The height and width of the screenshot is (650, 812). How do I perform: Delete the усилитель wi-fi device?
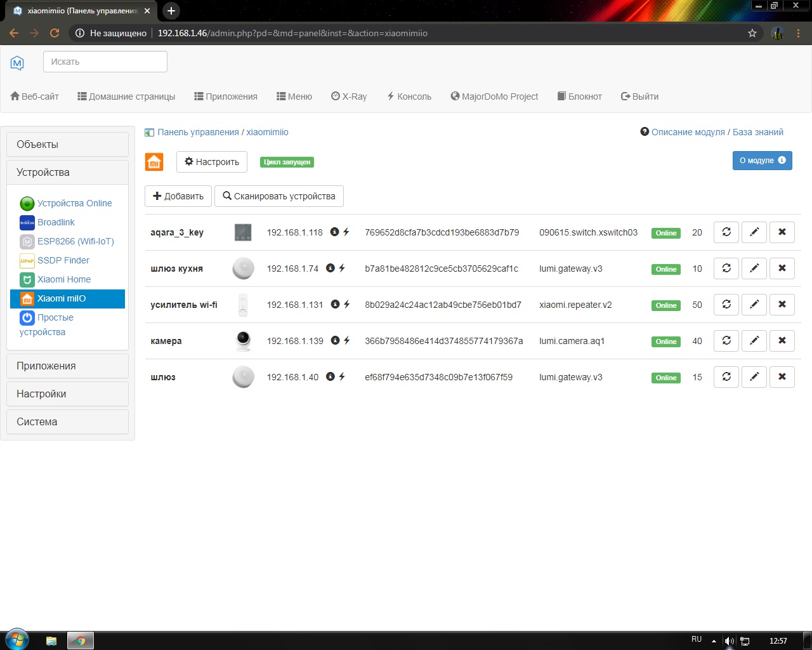[782, 305]
